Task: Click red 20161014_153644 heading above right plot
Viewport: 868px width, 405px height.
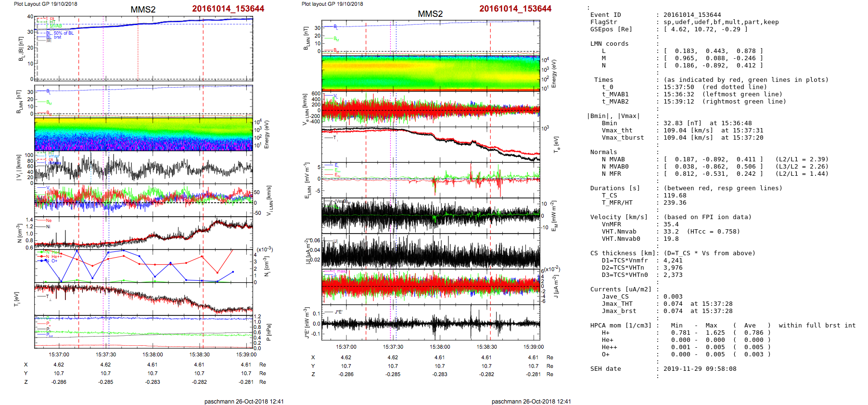Action: tap(515, 9)
